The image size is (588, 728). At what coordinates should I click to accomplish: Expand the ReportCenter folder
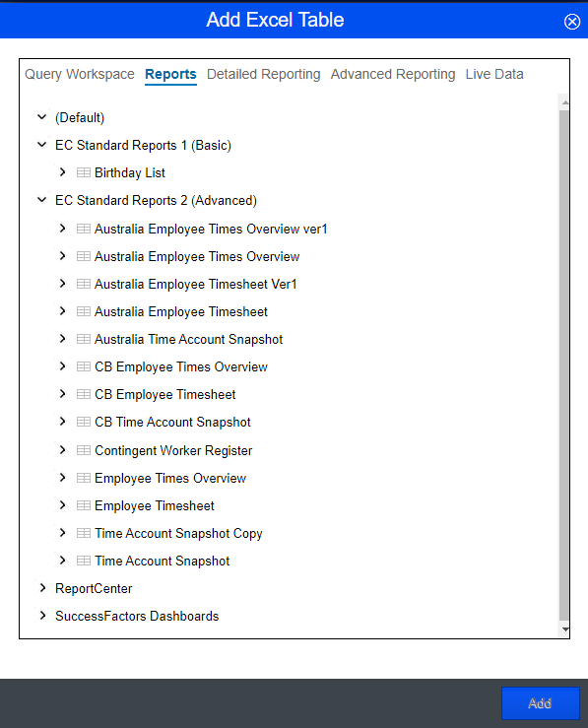pos(42,588)
